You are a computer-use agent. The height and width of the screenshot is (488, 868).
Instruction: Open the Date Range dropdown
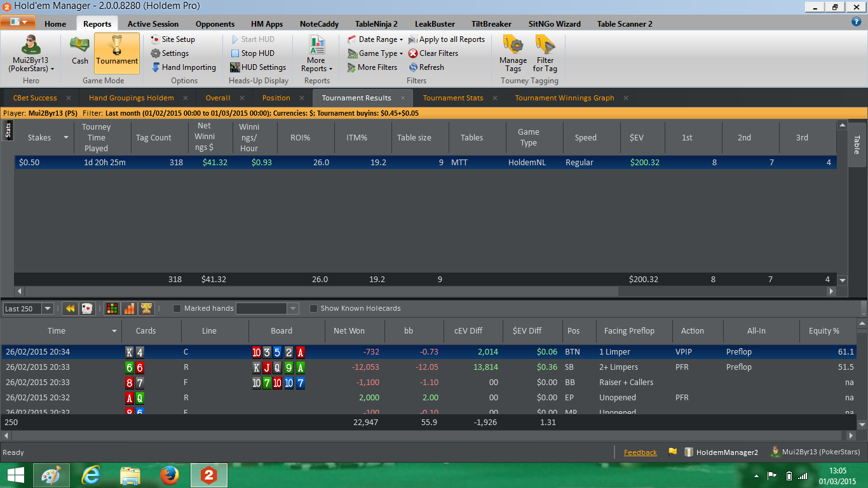[x=375, y=39]
